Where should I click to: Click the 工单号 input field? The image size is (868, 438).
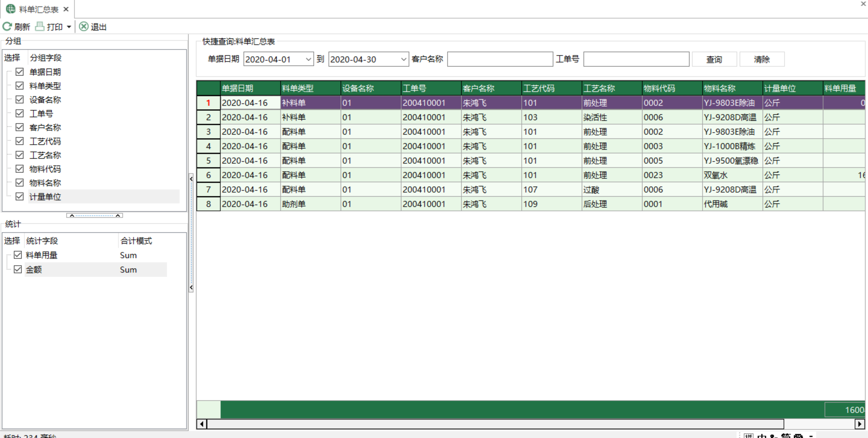click(x=636, y=59)
